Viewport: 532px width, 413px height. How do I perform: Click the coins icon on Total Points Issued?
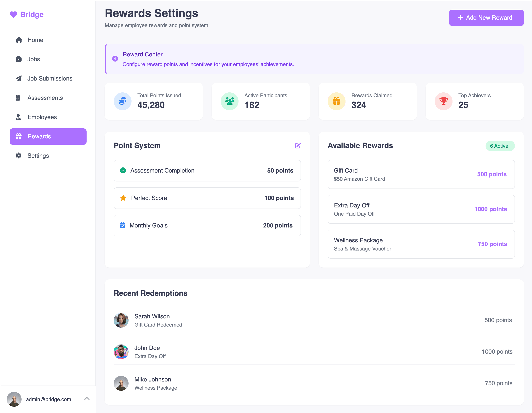123,101
